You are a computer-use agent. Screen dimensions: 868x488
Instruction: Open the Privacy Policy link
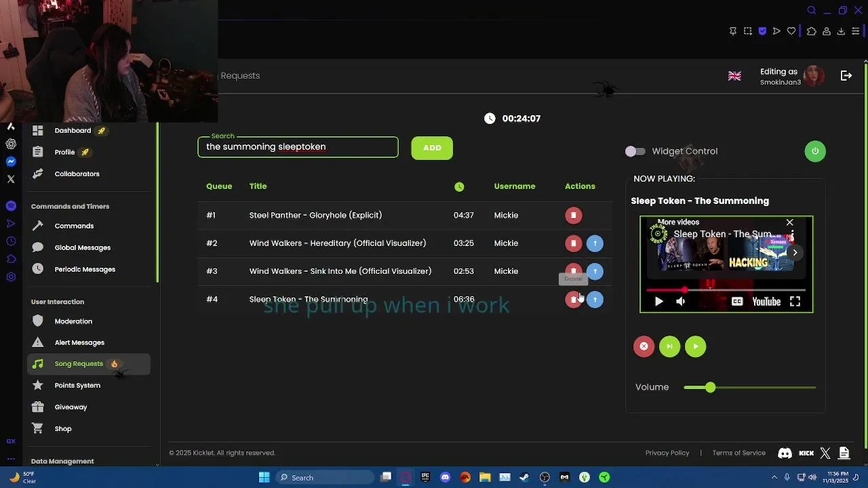coord(667,453)
